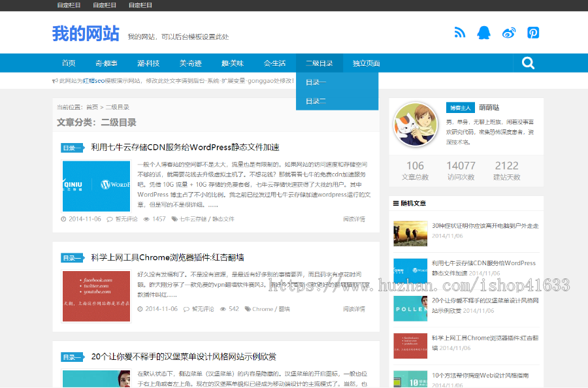
Task: Click the 建站天数 2122 counter
Action: pos(506,170)
